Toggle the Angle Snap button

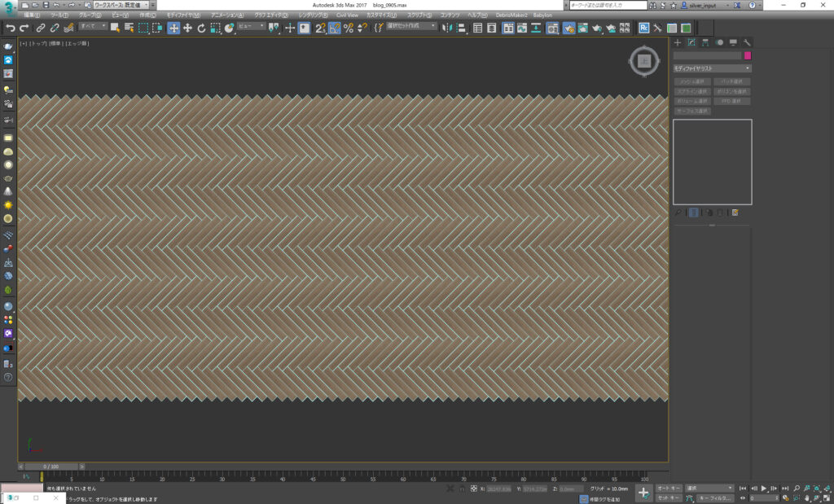[334, 28]
